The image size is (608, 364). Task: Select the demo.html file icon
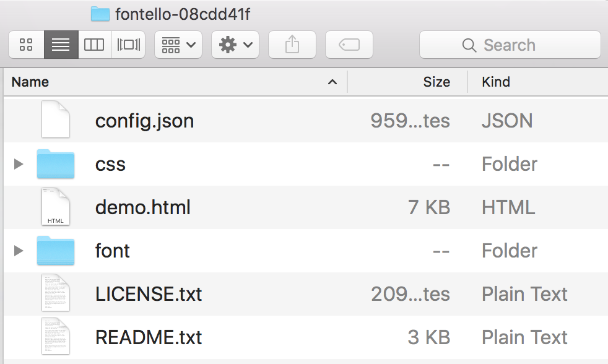55,207
